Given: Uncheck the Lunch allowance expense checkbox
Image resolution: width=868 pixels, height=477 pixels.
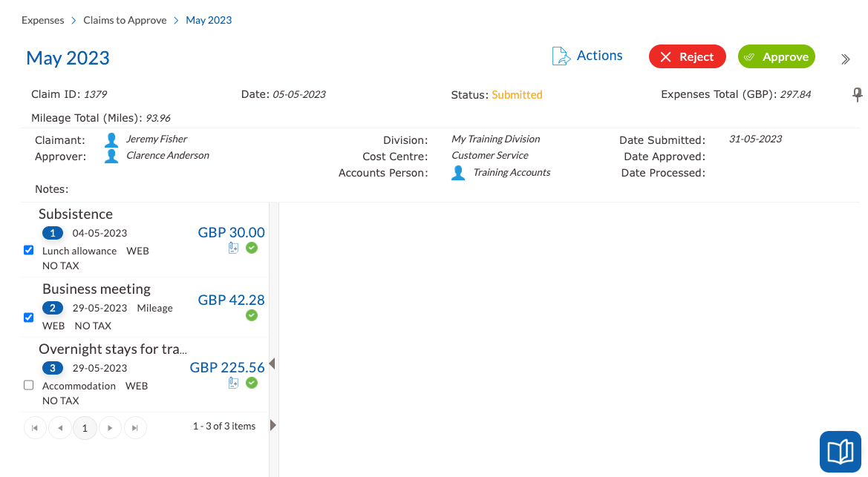Looking at the screenshot, I should coord(29,250).
